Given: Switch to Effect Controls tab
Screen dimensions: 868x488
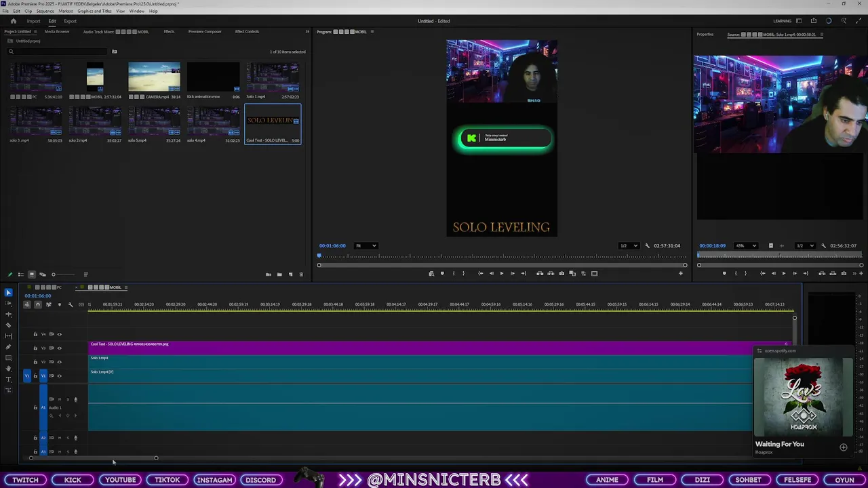Looking at the screenshot, I should 247,31.
